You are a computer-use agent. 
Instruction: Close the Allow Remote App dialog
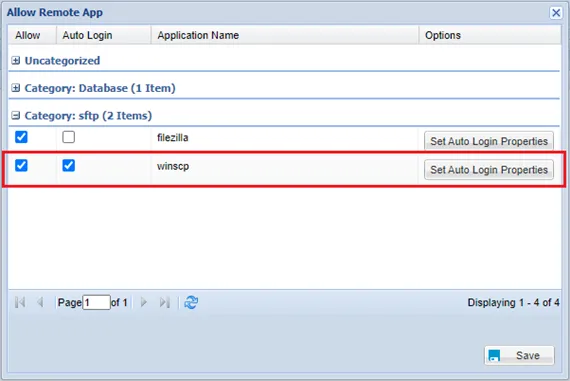(556, 13)
